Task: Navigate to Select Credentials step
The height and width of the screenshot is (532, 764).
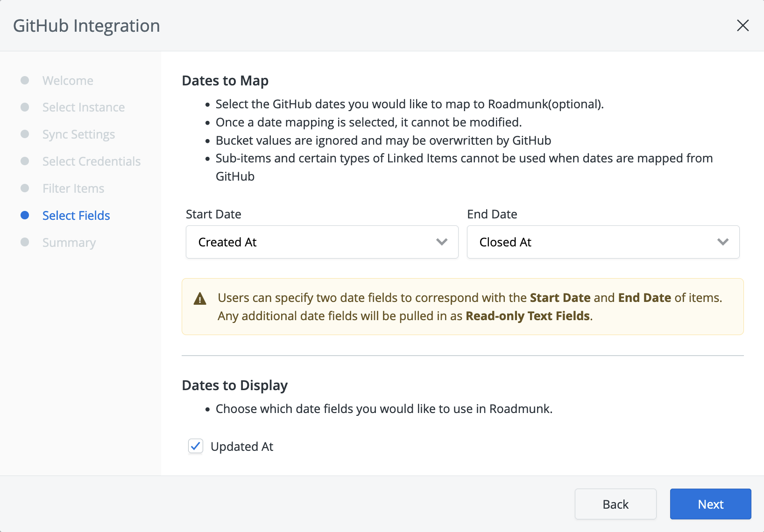Action: click(x=92, y=161)
